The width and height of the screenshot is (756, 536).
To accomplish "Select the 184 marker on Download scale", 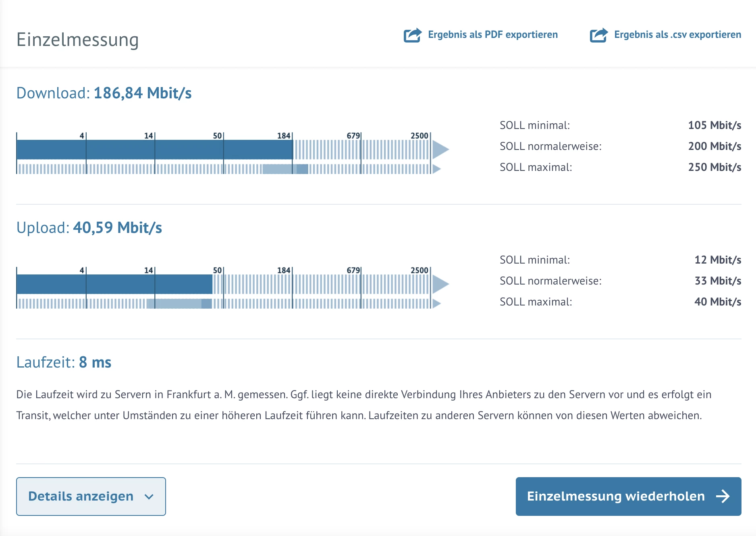I will tap(284, 136).
